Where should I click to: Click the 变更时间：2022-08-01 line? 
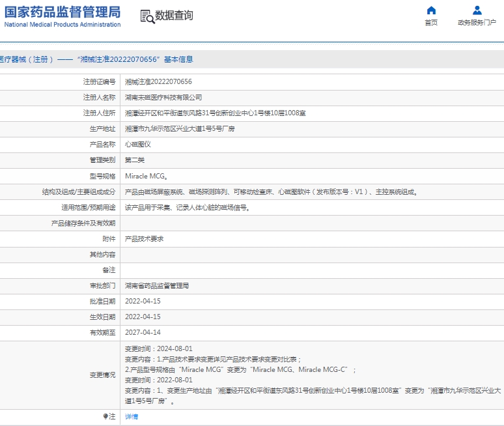[x=159, y=380]
